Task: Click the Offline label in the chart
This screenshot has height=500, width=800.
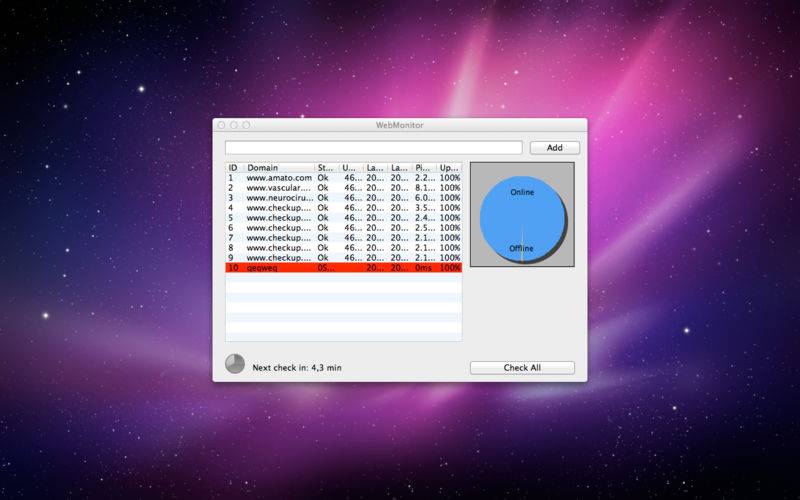Action: click(521, 248)
